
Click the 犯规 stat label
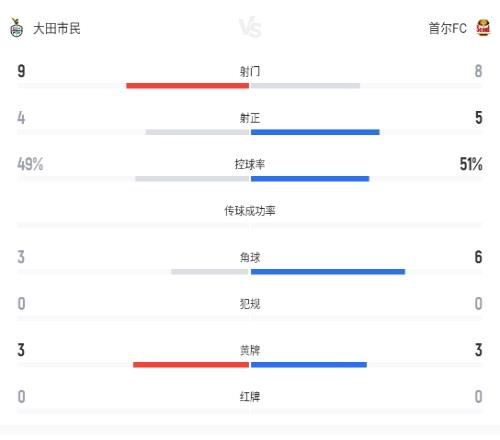coord(250,304)
